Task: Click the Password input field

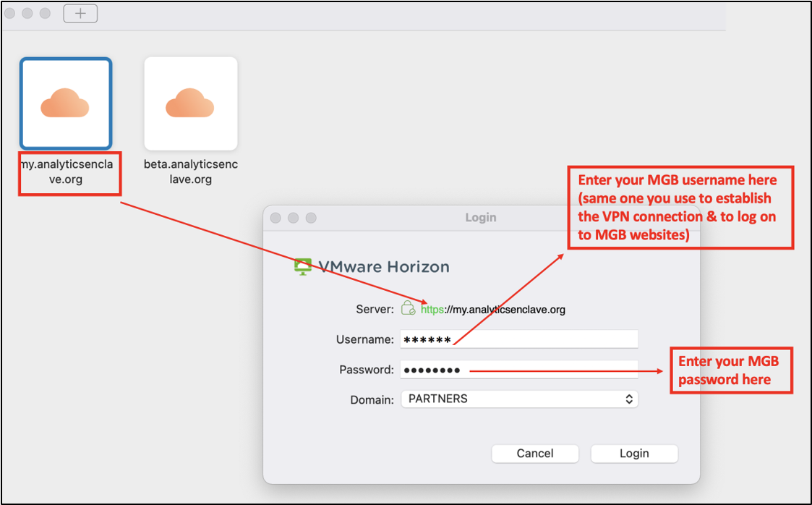Action: coord(519,370)
